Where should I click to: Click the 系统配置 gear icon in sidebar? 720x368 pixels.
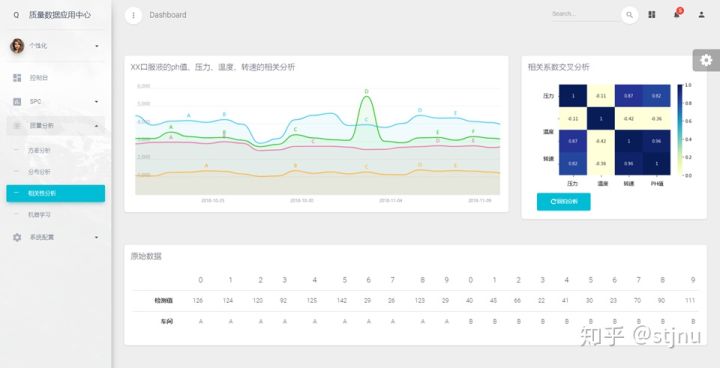pyautogui.click(x=17, y=237)
